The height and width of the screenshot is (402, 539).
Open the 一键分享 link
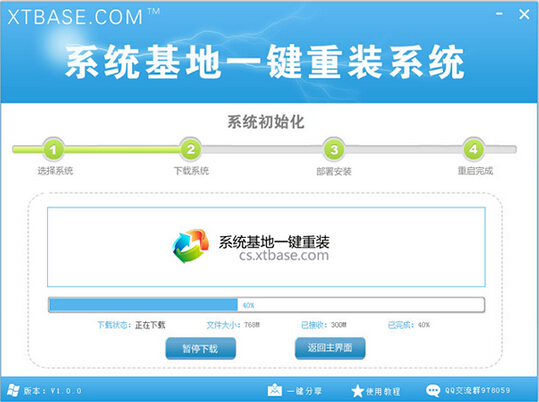point(305,391)
